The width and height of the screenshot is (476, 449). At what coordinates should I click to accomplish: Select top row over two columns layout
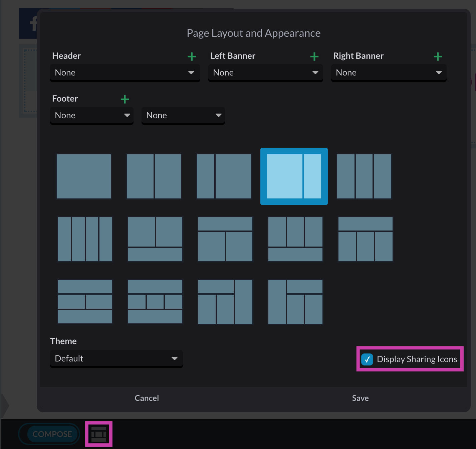tap(225, 239)
